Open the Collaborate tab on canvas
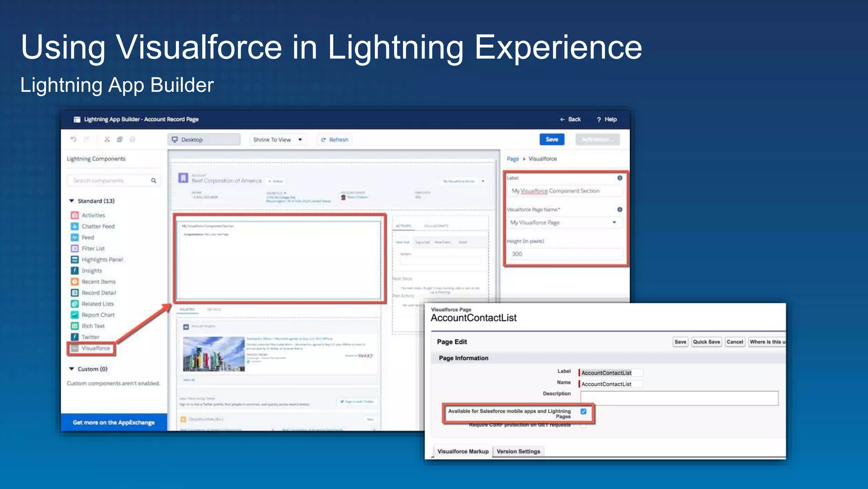Screen dimensions: 868x489 coord(436,226)
